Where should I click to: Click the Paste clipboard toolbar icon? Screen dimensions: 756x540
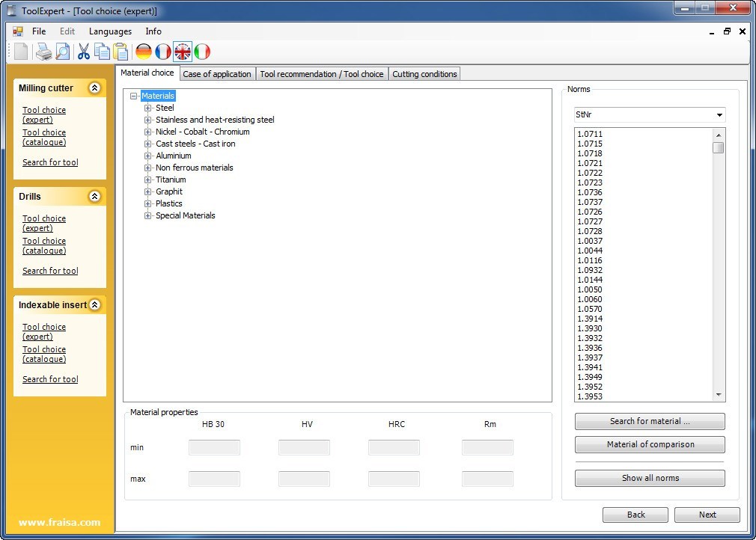pyautogui.click(x=121, y=52)
